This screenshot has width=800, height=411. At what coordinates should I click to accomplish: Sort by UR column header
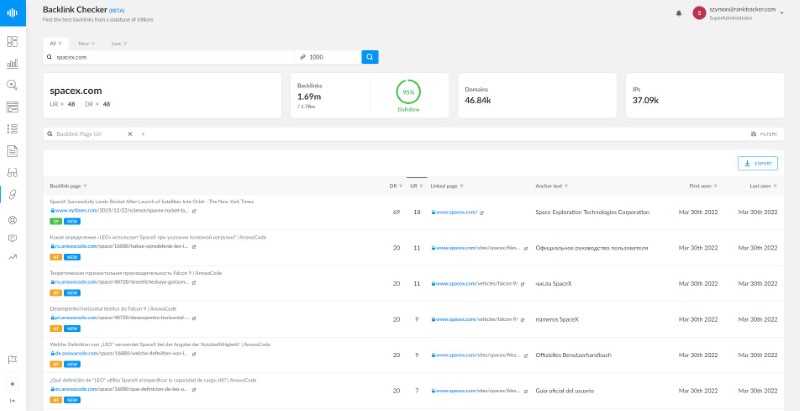click(416, 186)
